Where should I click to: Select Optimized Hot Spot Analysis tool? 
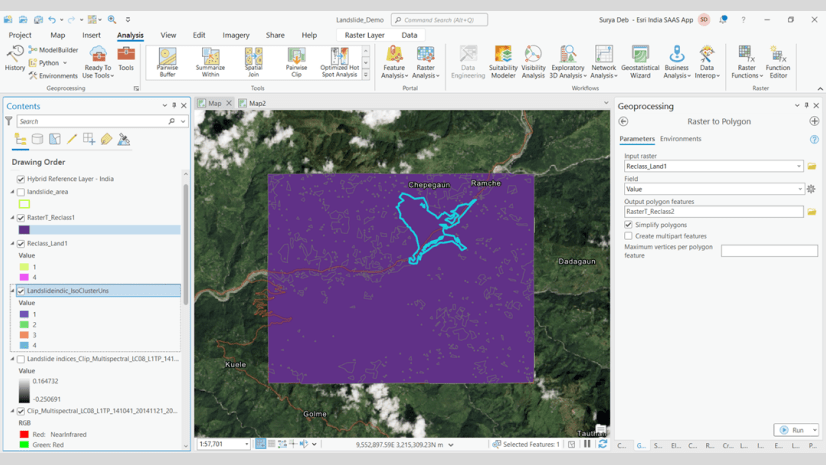[340, 63]
